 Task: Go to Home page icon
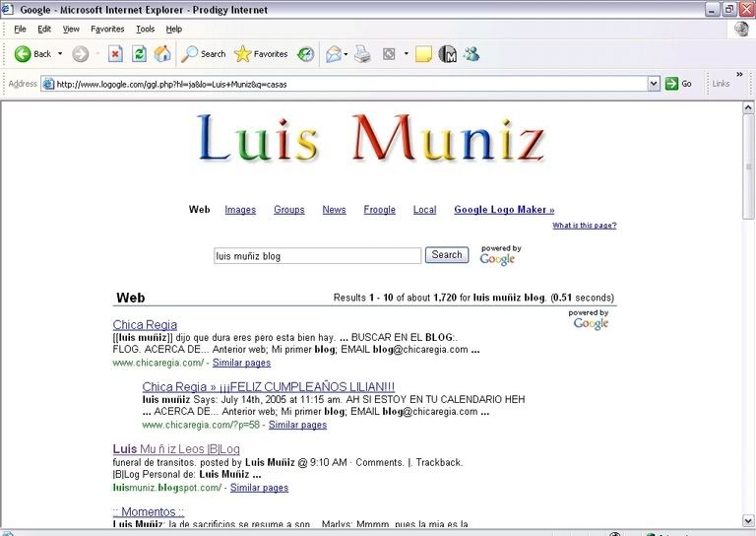(162, 53)
